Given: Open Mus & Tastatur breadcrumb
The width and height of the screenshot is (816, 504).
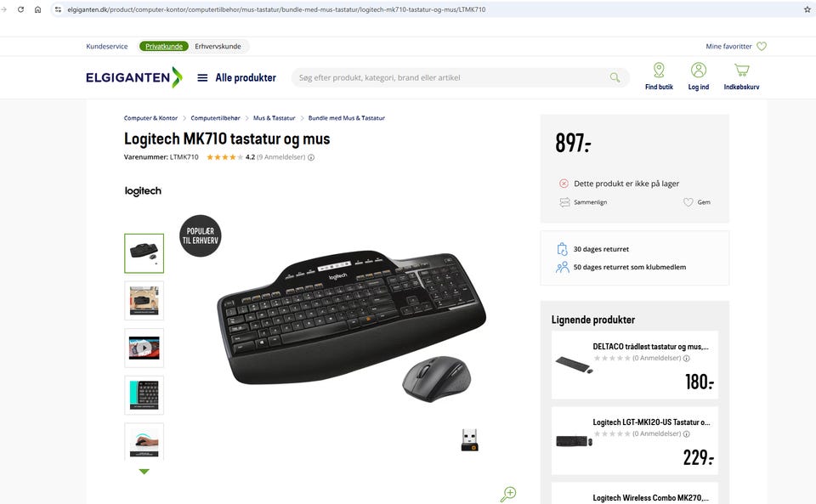Looking at the screenshot, I should (x=275, y=118).
